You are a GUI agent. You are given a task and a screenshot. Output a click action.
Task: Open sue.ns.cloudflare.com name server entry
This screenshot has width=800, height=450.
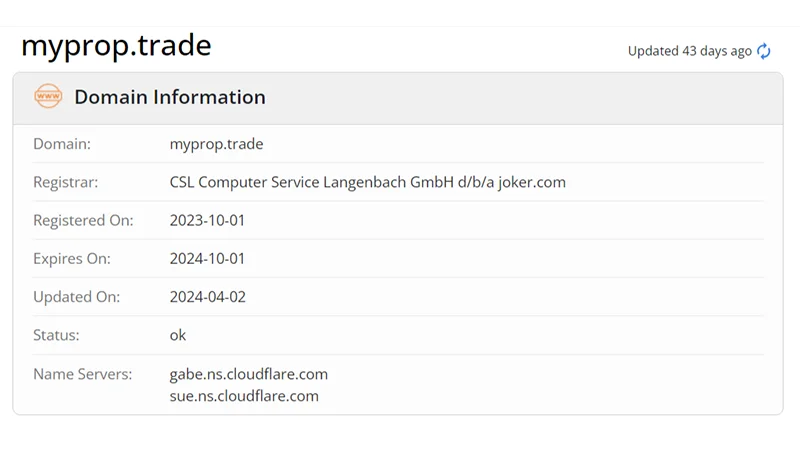pos(244,396)
